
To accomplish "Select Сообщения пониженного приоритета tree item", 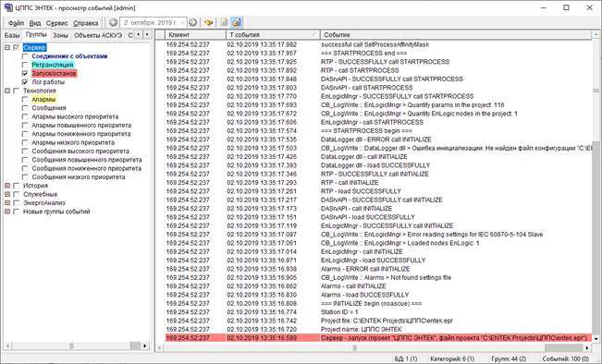I will coord(87,168).
